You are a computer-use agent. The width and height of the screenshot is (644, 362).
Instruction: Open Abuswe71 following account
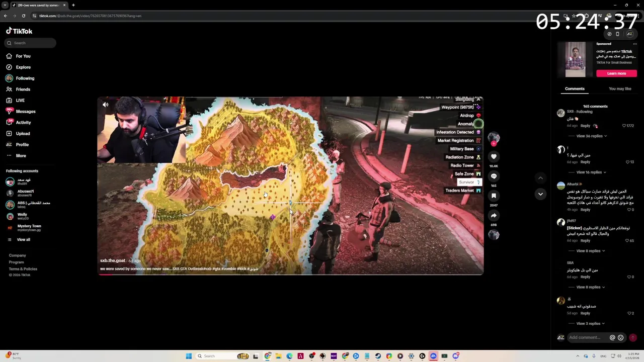(x=25, y=192)
